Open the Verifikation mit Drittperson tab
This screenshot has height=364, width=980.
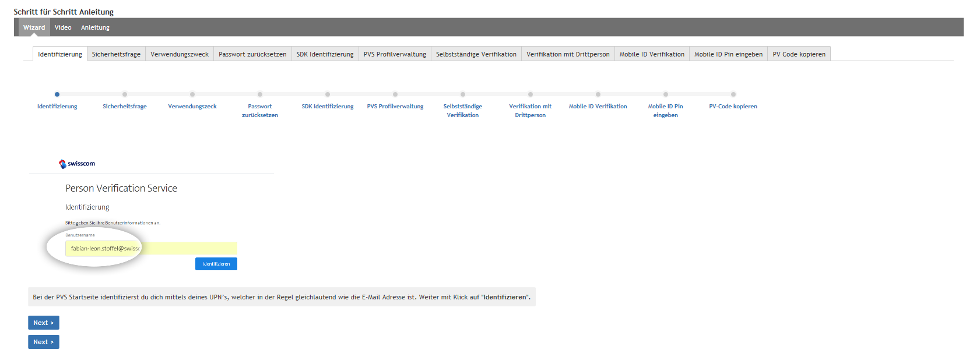point(568,54)
